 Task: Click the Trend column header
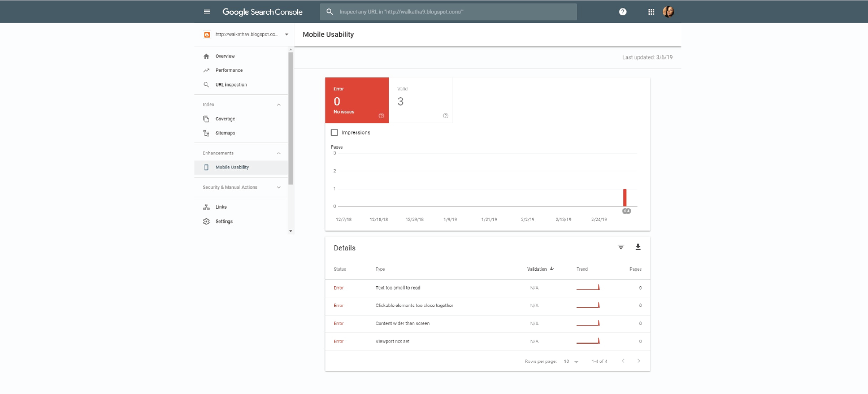click(582, 269)
